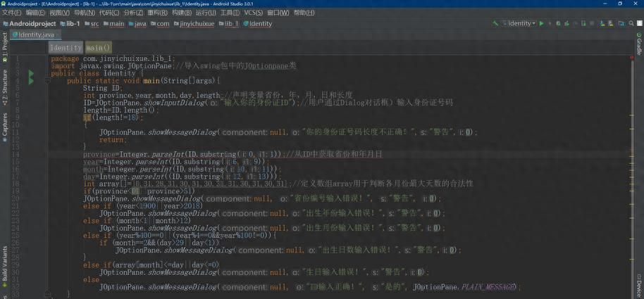
Task: Open the Z: Structure tool window
Action: coord(4,88)
